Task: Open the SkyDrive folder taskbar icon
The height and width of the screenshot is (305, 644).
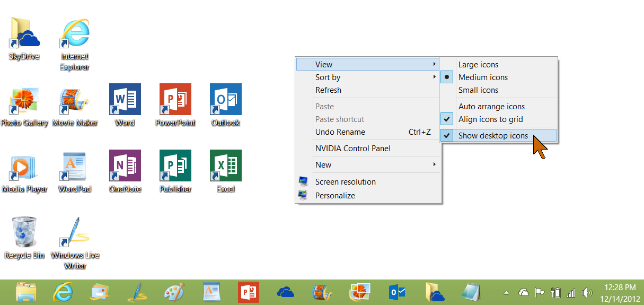Action: point(435,292)
